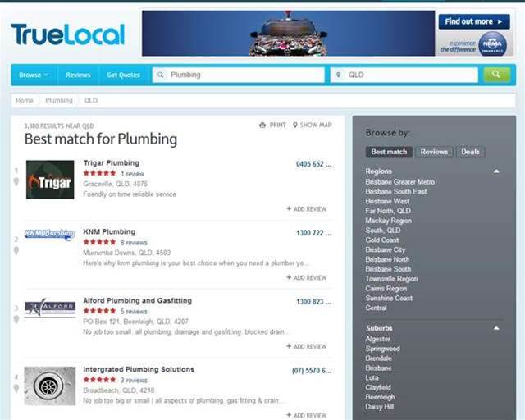Screen dimensions: 525x420
Task: Click the Plumbing search keyword field
Action: pos(239,75)
